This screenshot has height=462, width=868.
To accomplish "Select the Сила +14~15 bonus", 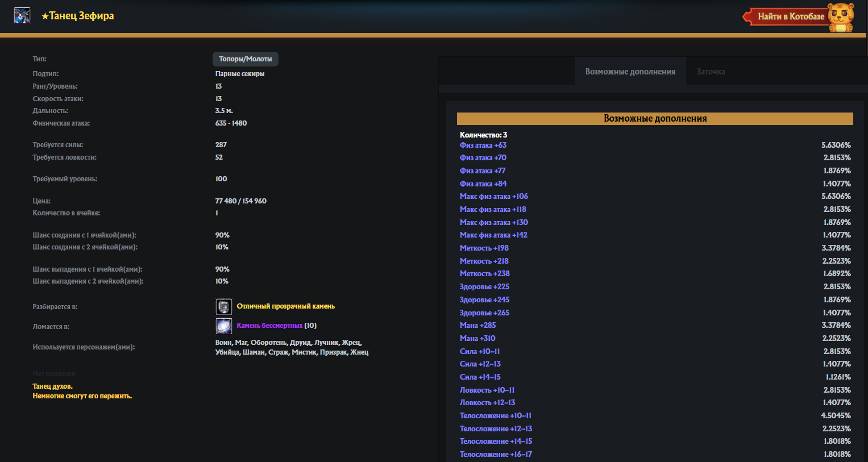I will pyautogui.click(x=480, y=377).
